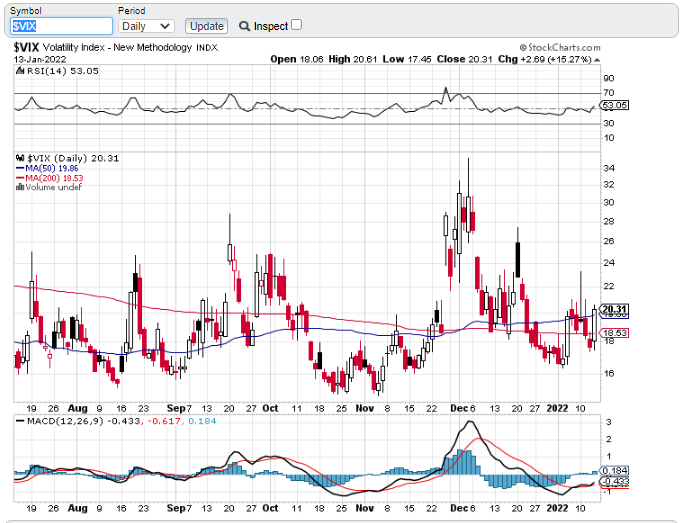Click the Dec label on price chart axis
Screen dimensions: 680x523
coord(459,409)
